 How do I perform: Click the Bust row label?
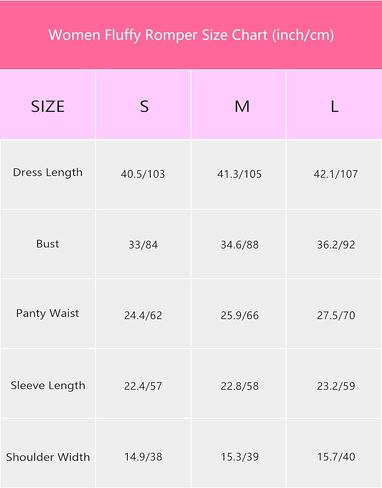[x=48, y=244]
